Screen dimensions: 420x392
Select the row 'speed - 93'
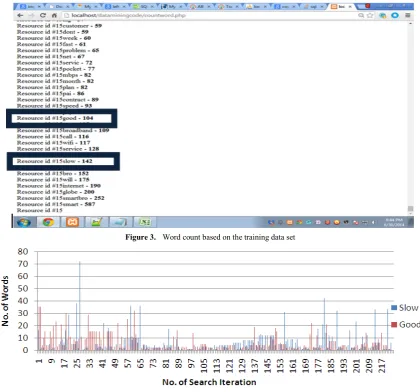(54, 106)
